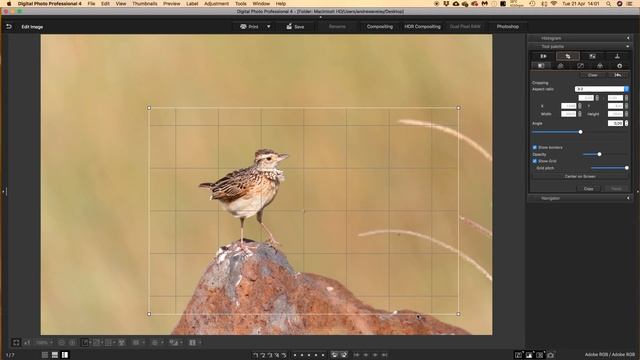Toggle the Show Grid checkbox

coord(535,161)
